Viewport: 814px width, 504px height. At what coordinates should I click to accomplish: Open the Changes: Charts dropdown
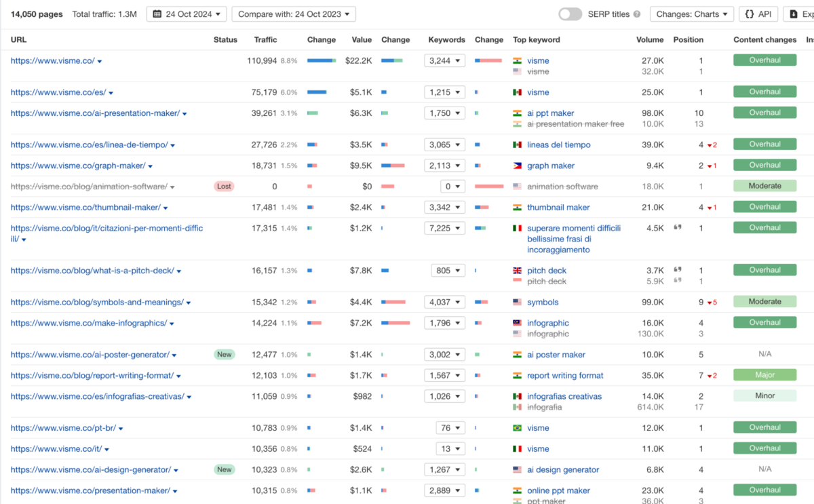[691, 14]
